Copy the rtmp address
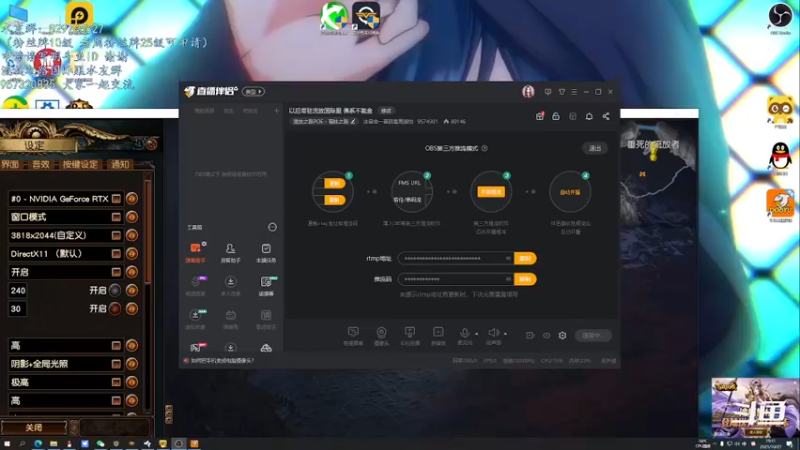 coord(525,259)
